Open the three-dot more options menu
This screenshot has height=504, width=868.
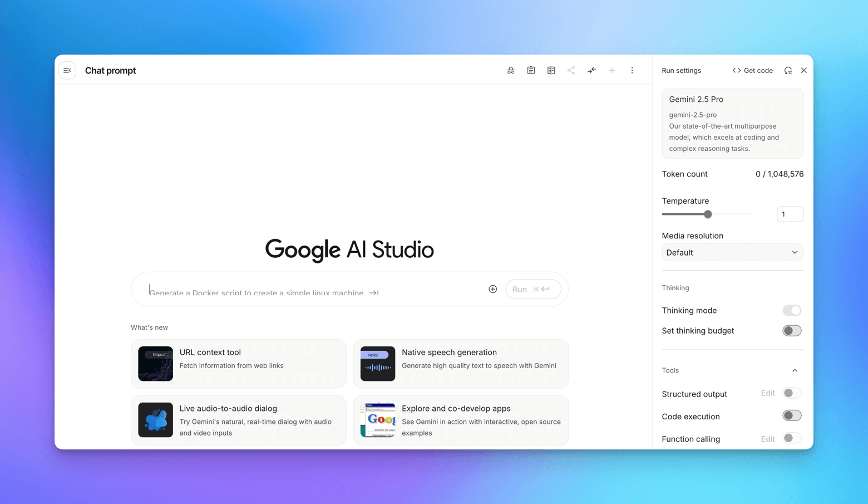click(632, 71)
